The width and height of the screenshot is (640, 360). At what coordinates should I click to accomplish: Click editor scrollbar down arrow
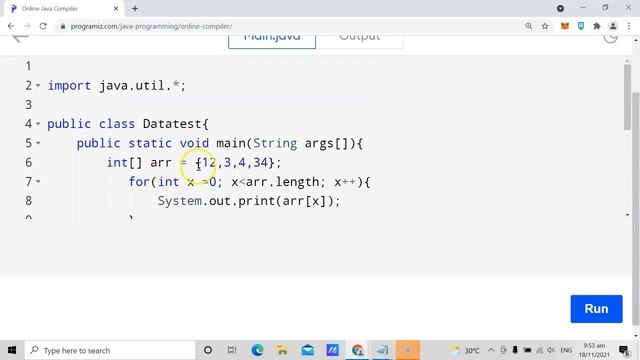[x=627, y=215]
